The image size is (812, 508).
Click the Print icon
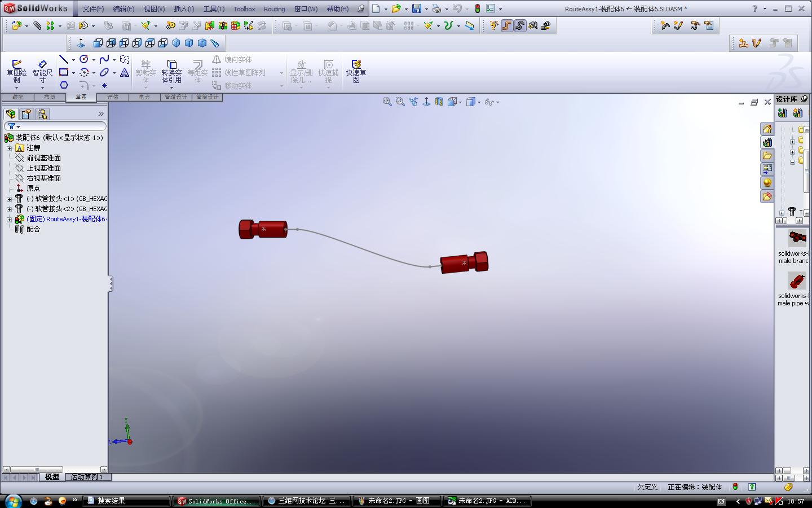click(436, 8)
